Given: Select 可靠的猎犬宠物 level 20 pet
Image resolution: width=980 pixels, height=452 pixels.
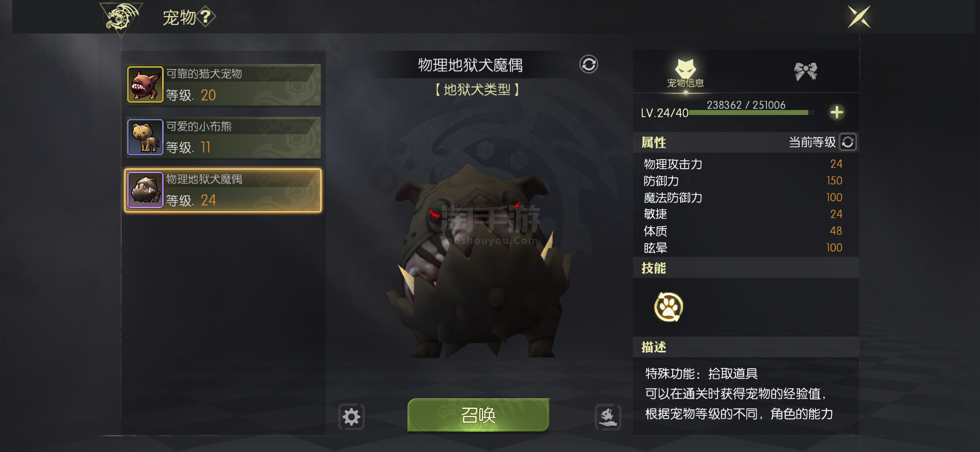Looking at the screenshot, I should tap(223, 85).
